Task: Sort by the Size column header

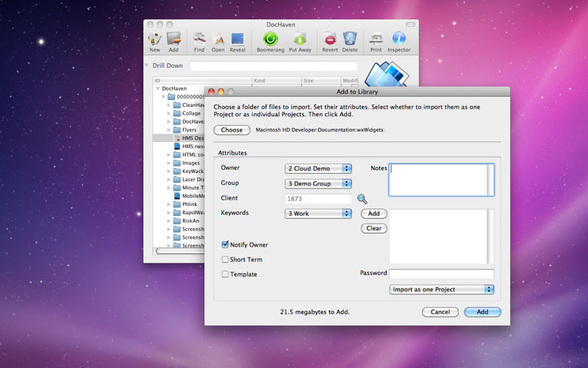Action: pos(321,80)
